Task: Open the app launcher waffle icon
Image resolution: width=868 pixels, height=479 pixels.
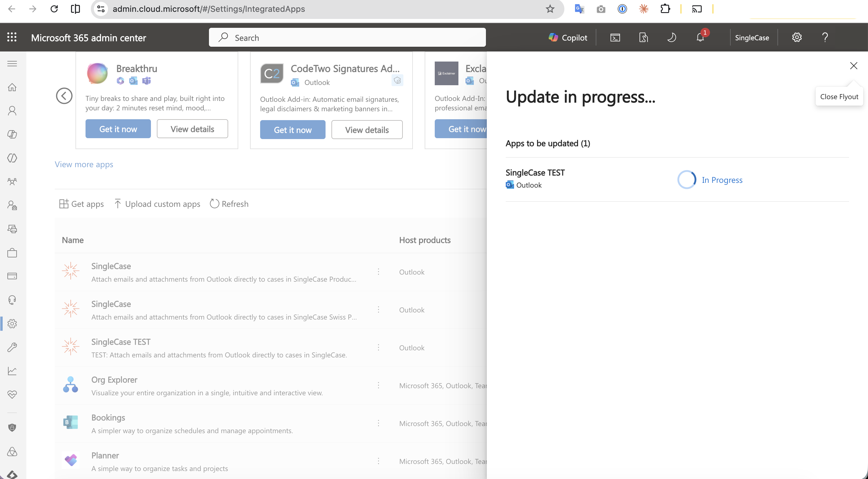Action: pos(12,37)
